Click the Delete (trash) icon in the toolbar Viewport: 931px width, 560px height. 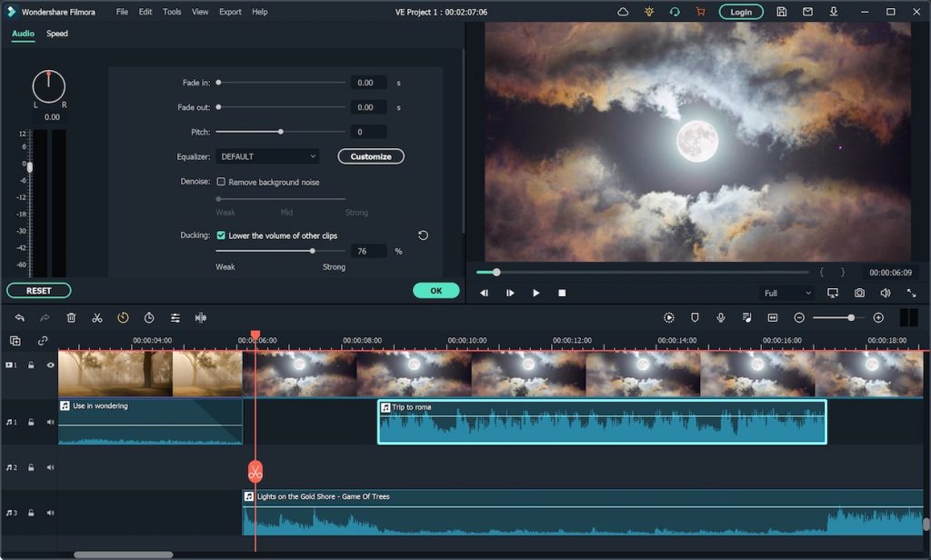72,317
